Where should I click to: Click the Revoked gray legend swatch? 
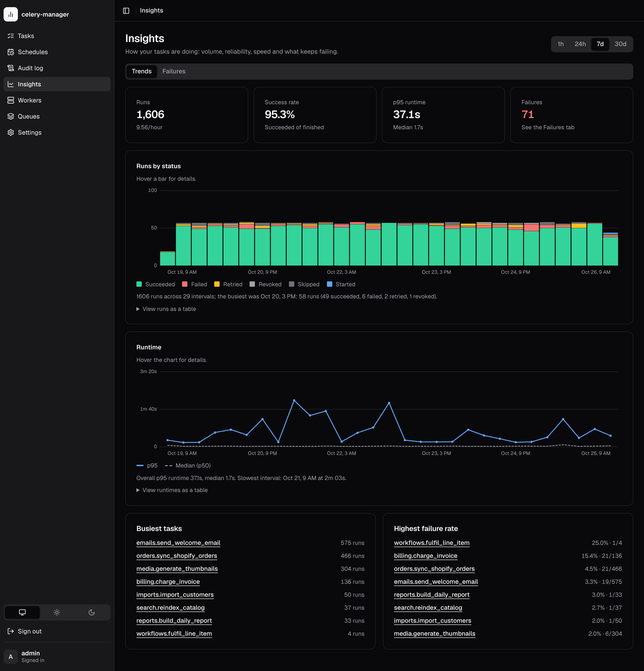pos(252,285)
